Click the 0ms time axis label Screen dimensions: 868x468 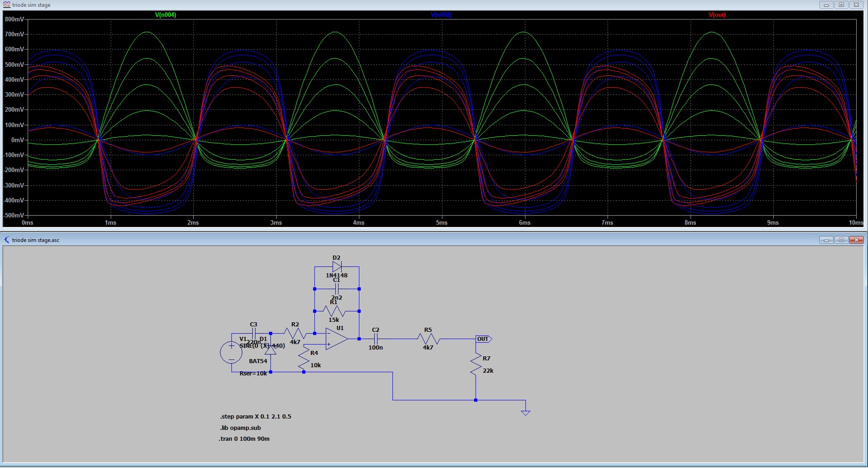pos(28,222)
